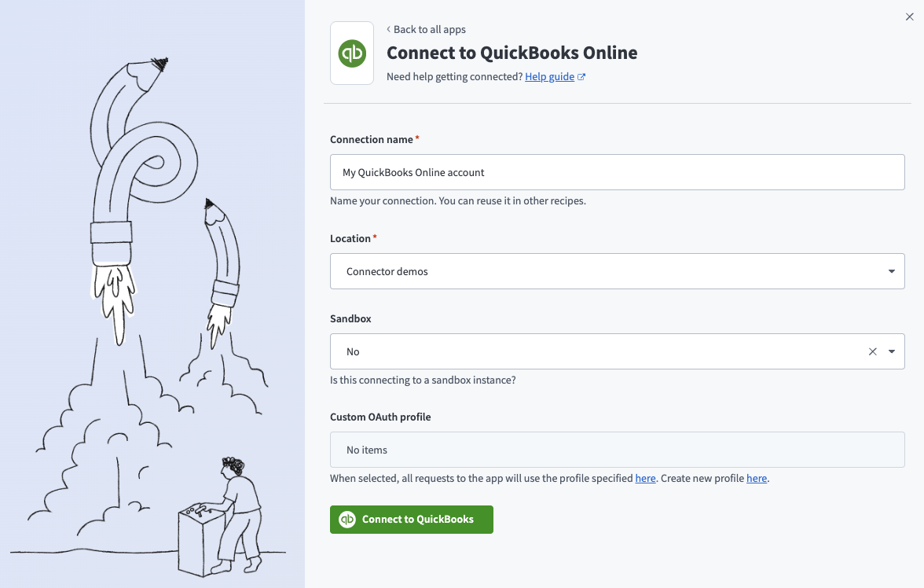Viewport: 924px width, 588px height.
Task: Expand the Sandbox dropdown set to No
Action: coord(891,351)
